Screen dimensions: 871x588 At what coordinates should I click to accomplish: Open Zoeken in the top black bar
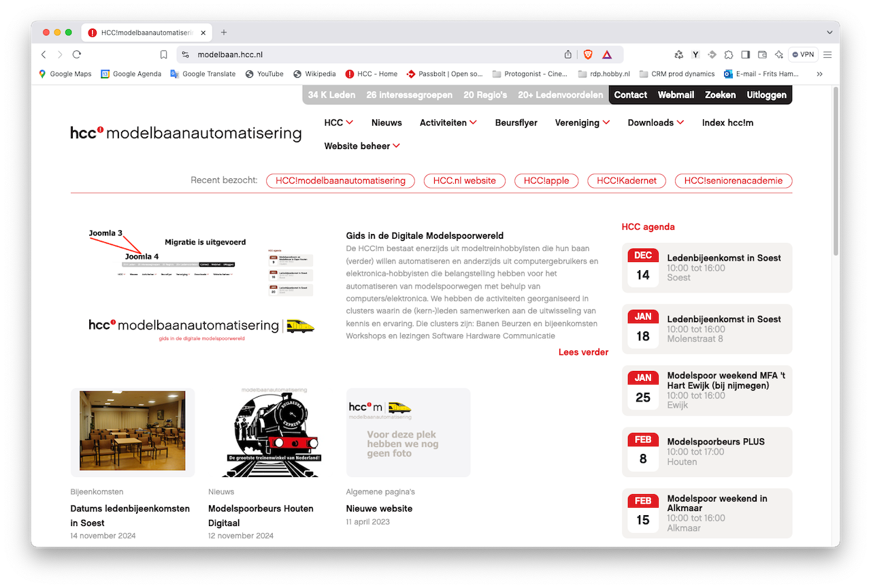(x=720, y=95)
